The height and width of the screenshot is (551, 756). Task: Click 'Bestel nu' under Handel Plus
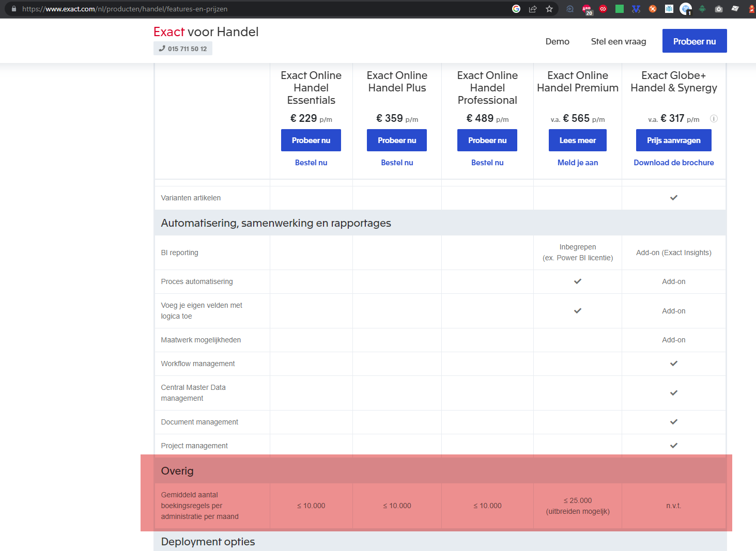[397, 163]
